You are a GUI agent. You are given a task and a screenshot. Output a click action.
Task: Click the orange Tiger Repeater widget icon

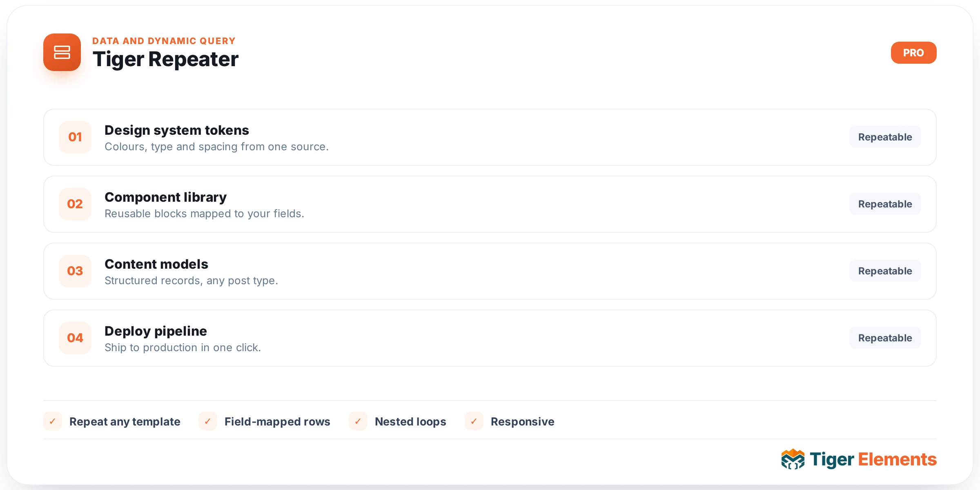[x=62, y=52]
